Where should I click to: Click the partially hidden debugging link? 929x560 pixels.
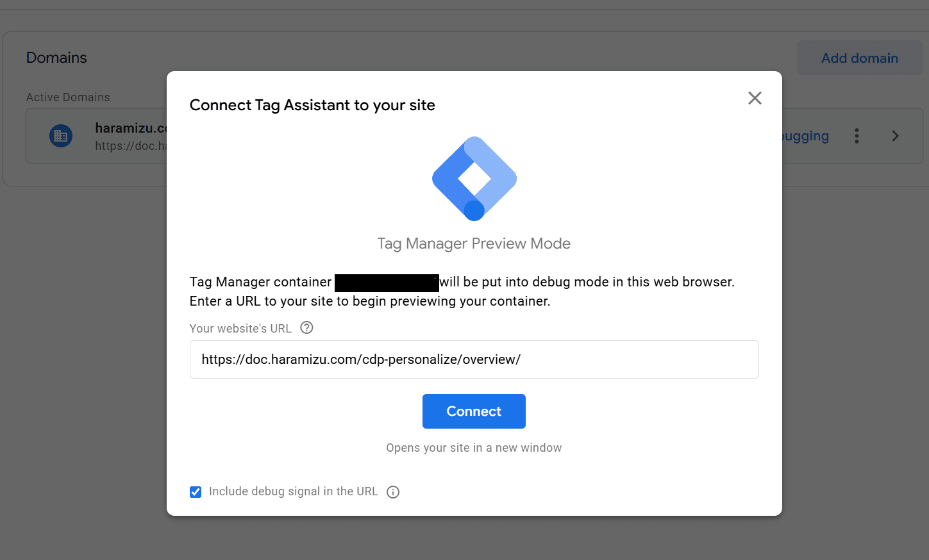click(805, 136)
